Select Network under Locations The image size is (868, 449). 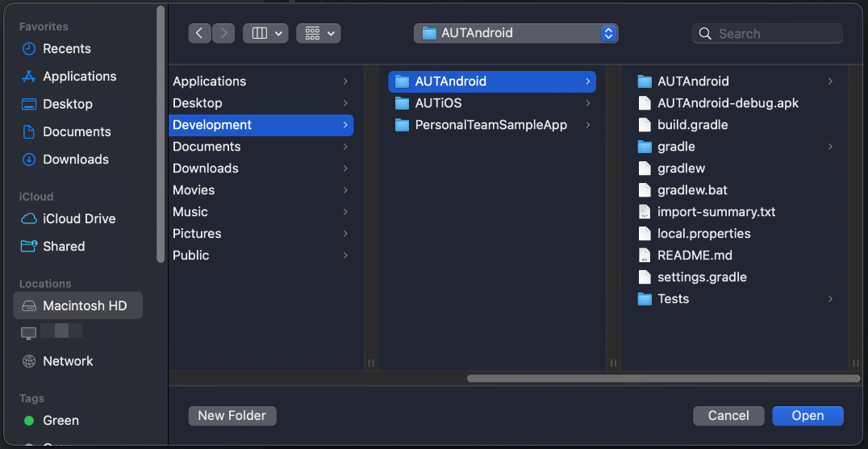pos(68,361)
